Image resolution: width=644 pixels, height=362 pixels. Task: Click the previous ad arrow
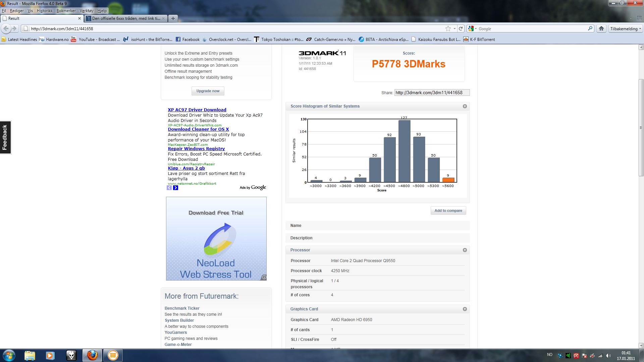point(169,188)
